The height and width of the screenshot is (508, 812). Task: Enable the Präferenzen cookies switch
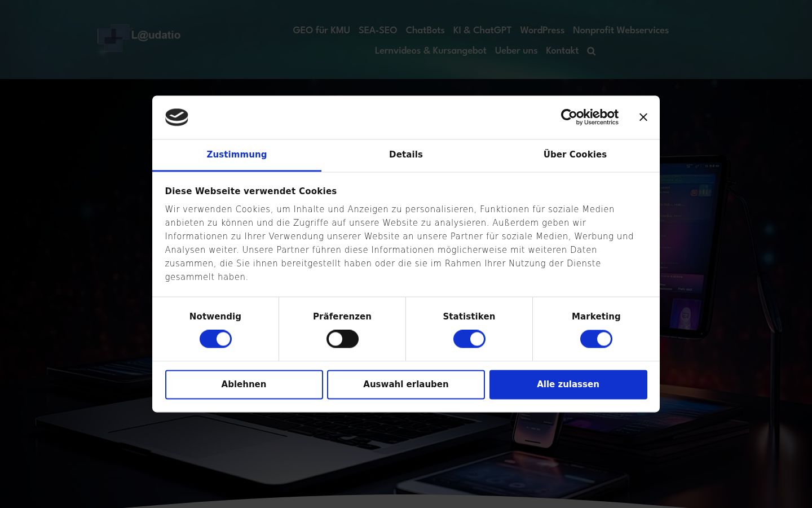pyautogui.click(x=342, y=339)
